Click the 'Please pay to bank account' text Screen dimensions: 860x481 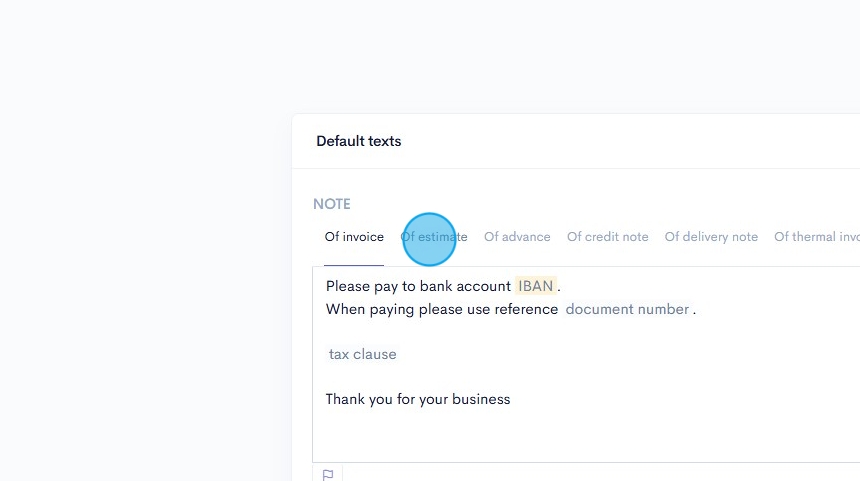click(x=418, y=286)
